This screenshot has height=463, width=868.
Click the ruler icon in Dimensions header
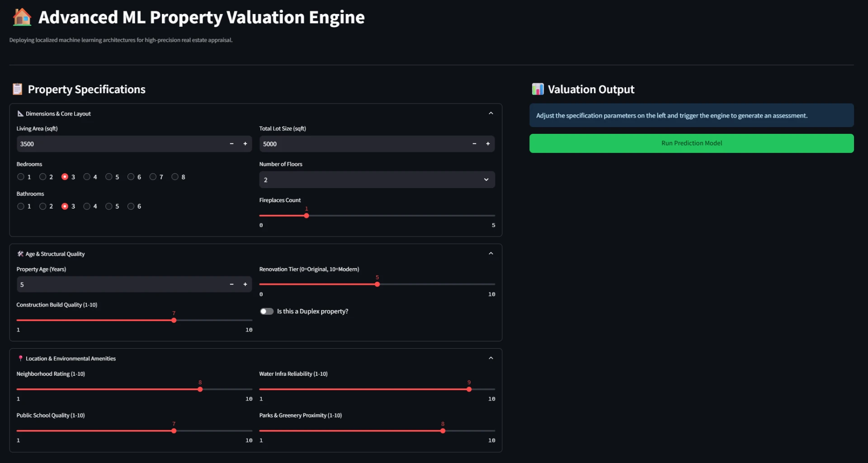point(20,113)
